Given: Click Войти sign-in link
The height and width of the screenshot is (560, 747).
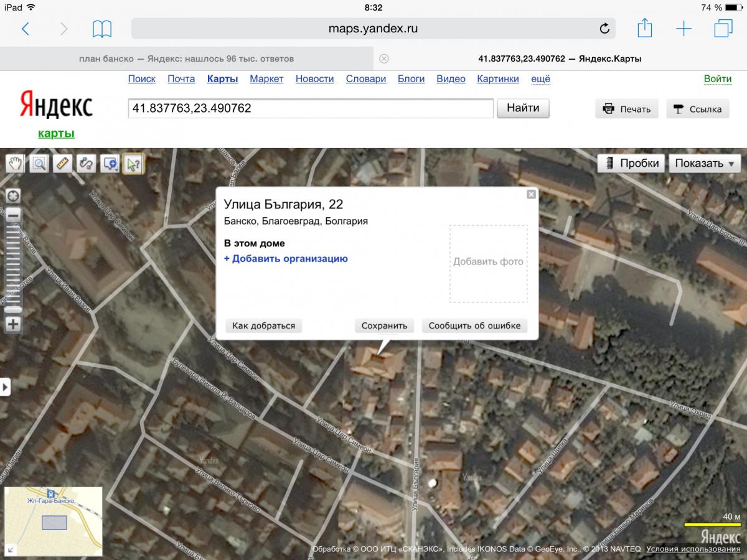Looking at the screenshot, I should pos(718,79).
